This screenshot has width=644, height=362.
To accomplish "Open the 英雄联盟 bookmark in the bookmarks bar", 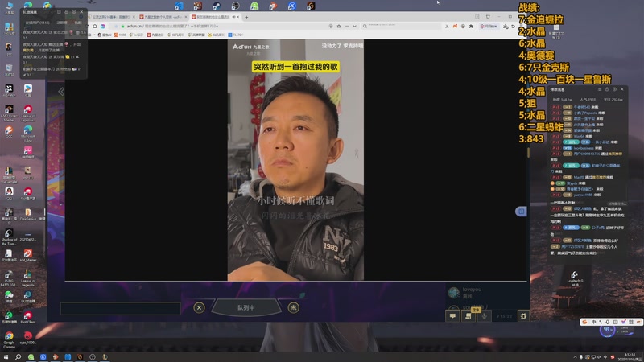I will tap(198, 35).
